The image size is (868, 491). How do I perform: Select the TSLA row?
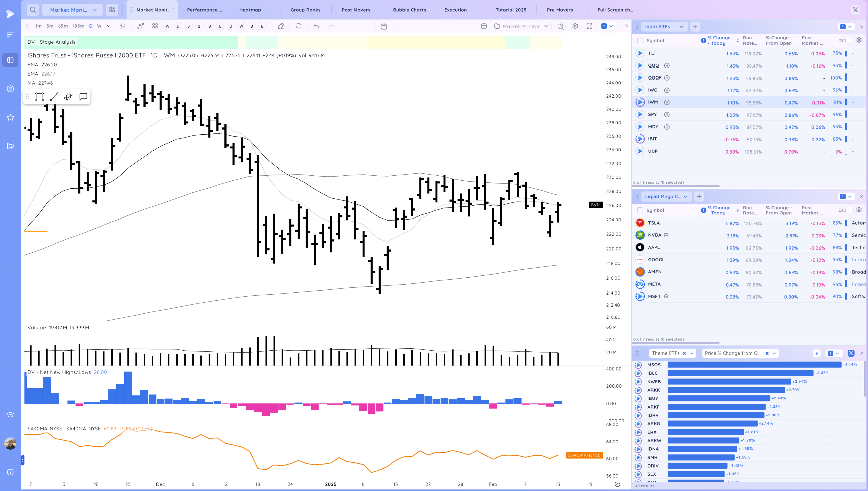654,223
